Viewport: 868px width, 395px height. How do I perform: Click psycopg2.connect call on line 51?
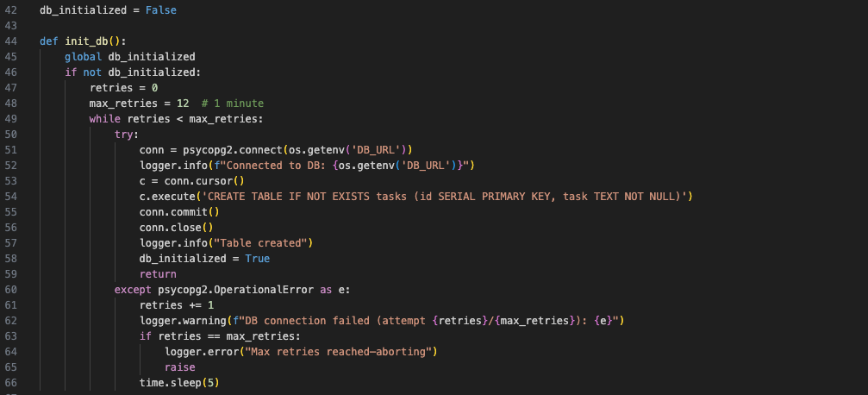[x=233, y=149]
